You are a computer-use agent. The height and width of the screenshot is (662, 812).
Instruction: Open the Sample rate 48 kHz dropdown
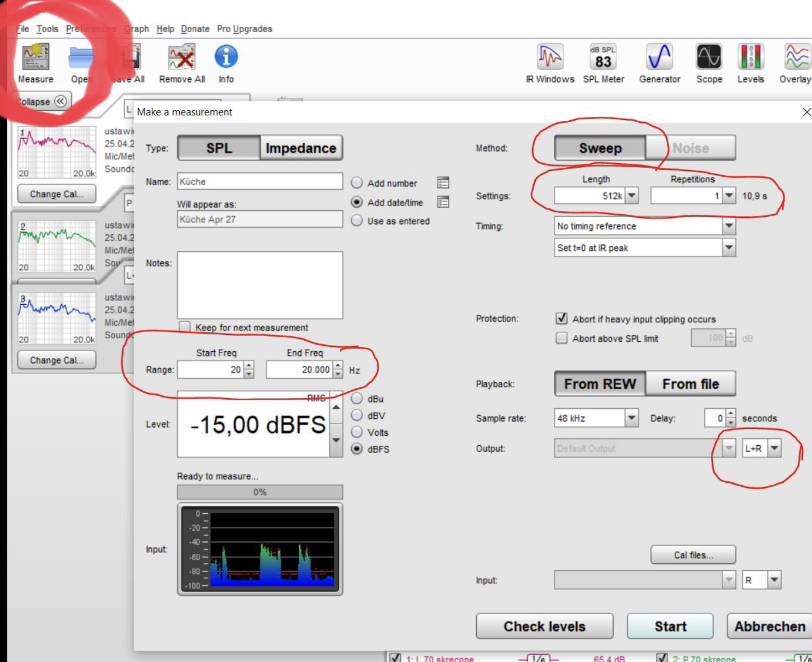pyautogui.click(x=631, y=418)
